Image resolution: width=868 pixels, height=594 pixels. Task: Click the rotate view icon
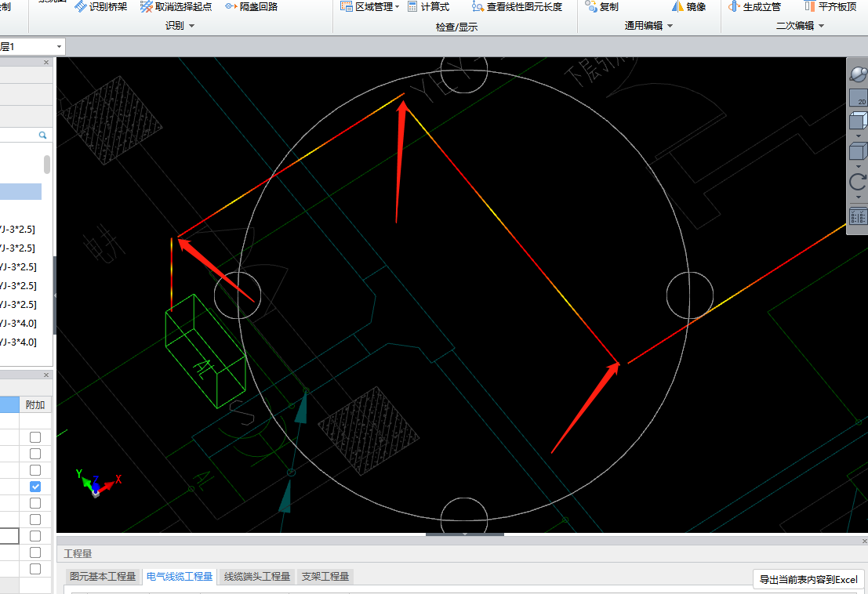pos(858,182)
